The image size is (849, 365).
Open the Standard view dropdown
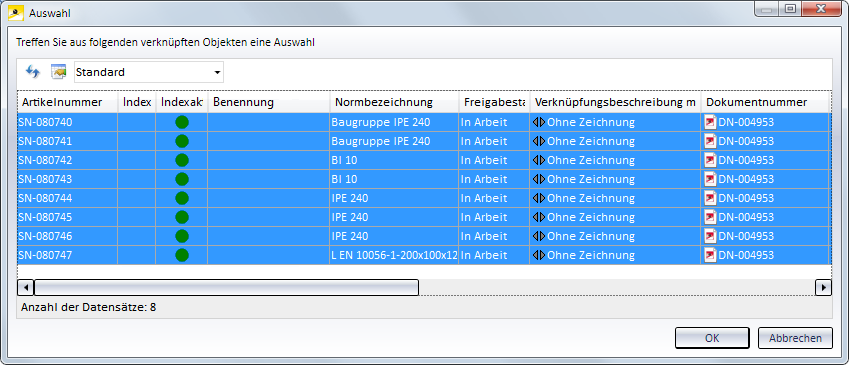tap(149, 72)
